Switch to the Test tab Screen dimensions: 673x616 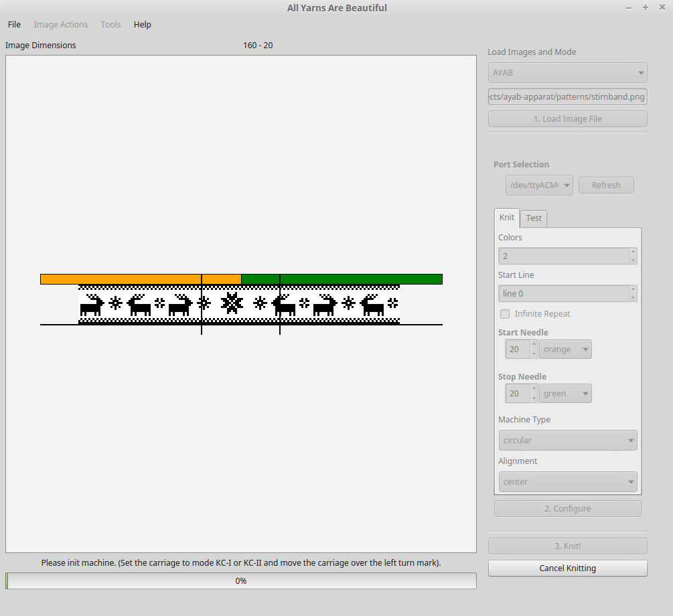pos(534,218)
